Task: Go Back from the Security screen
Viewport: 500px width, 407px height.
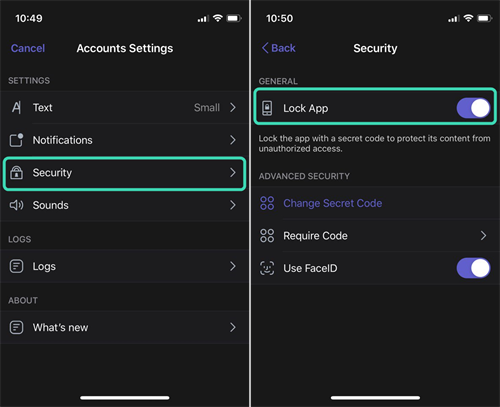Action: coord(279,48)
